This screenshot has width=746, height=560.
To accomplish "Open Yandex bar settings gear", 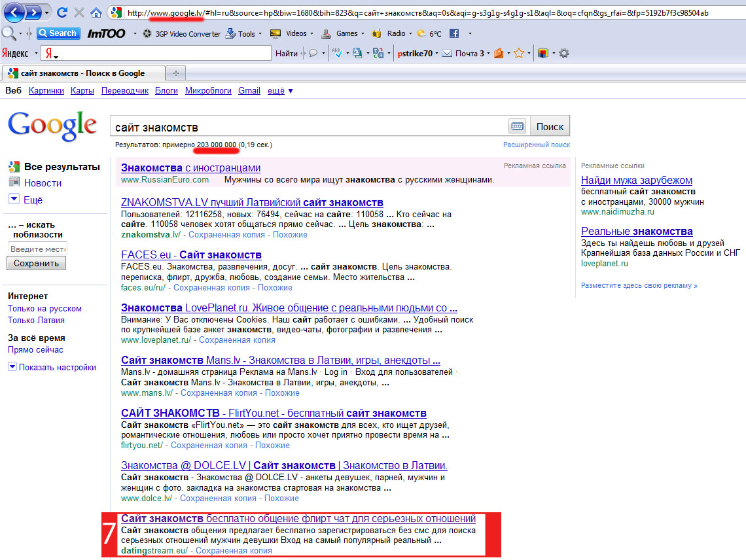I will click(x=564, y=53).
